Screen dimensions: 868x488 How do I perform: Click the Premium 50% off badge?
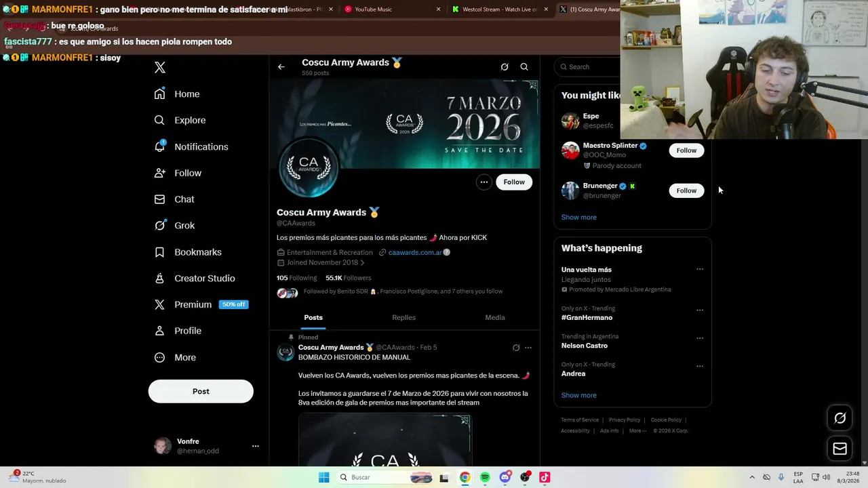pos(234,304)
